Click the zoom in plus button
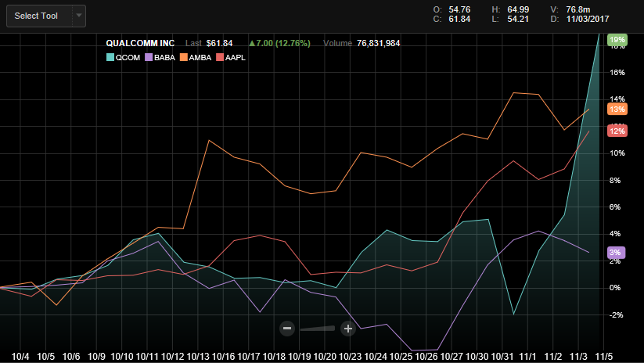 click(348, 329)
